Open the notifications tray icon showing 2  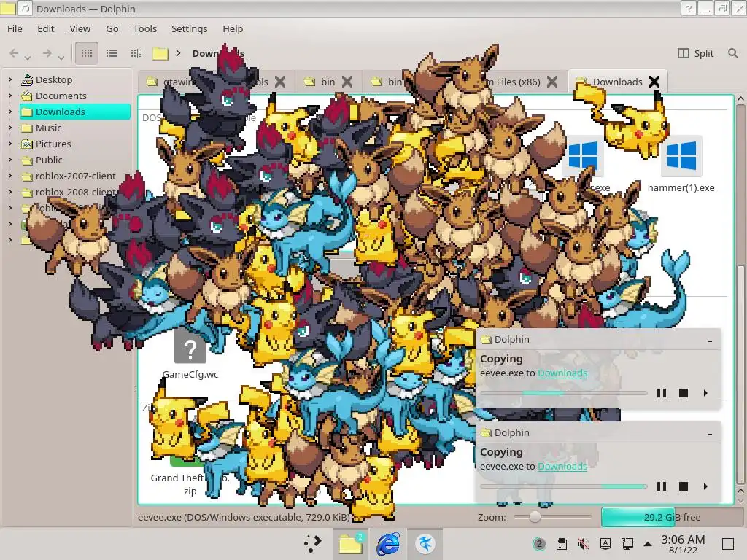click(x=539, y=543)
